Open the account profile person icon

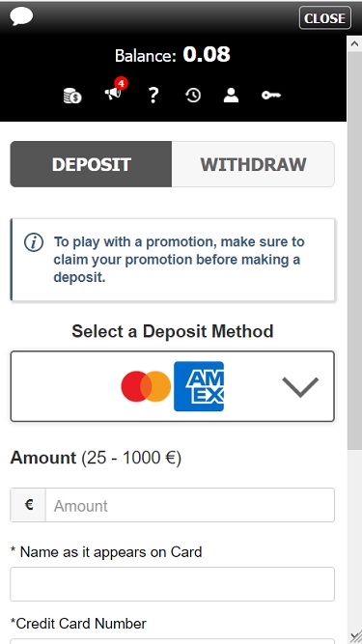tap(231, 96)
